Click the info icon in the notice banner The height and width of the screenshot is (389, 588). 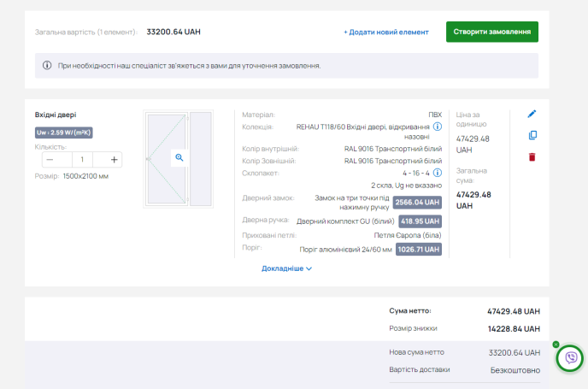(47, 66)
